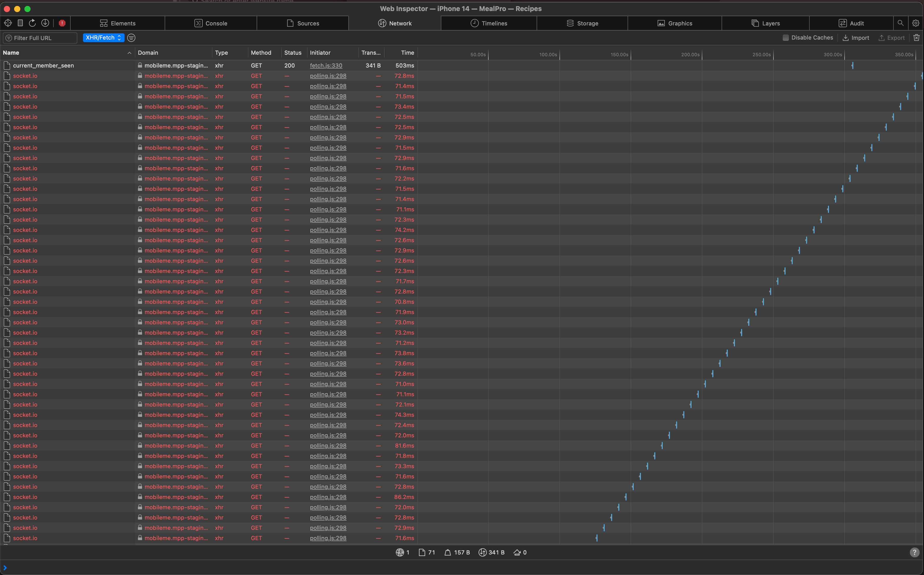Screen dimensions: 924x575
Task: Click the Import button
Action: click(856, 38)
